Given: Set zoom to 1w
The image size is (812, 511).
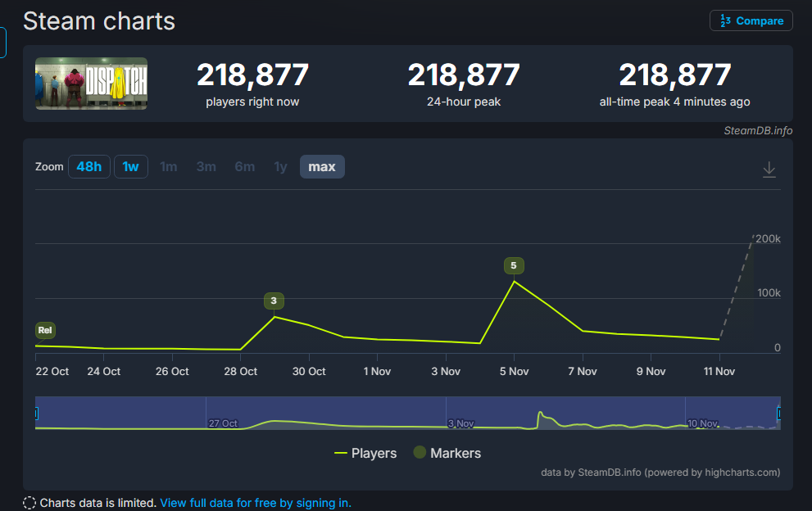Looking at the screenshot, I should point(130,167).
